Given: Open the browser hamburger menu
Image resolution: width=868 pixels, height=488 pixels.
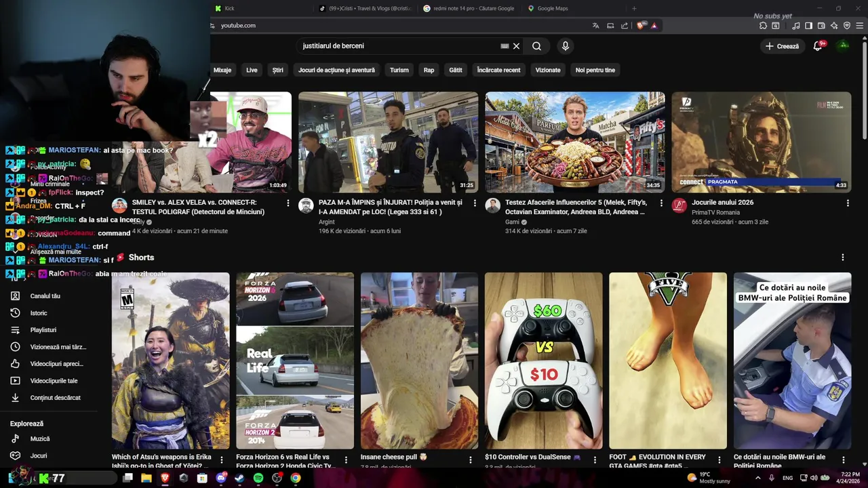Looking at the screenshot, I should 860,26.
